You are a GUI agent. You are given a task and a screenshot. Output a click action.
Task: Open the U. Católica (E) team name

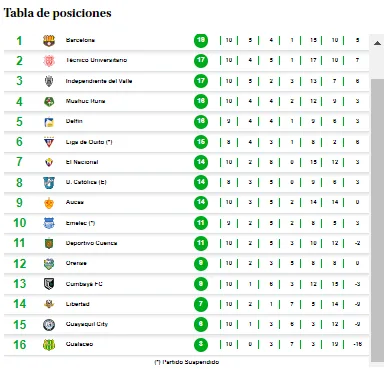pos(86,182)
